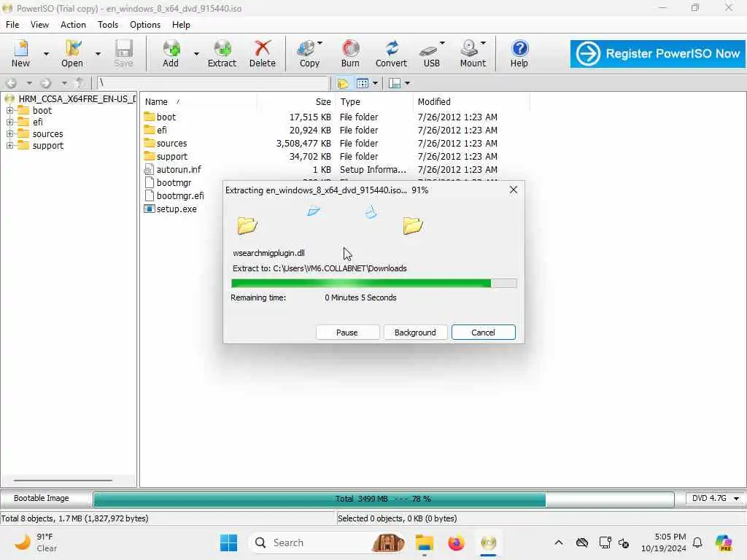Click the Mount toolbar icon
Viewport: 747px width, 560px height.
tap(472, 52)
